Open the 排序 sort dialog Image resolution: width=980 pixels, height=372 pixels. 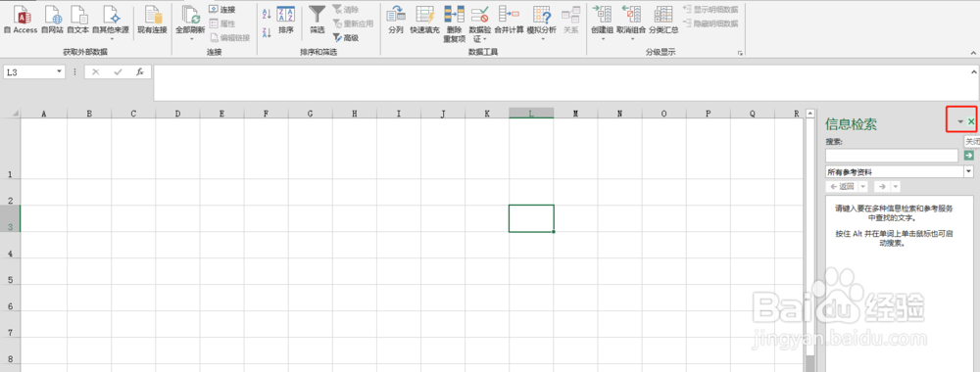pyautogui.click(x=286, y=20)
